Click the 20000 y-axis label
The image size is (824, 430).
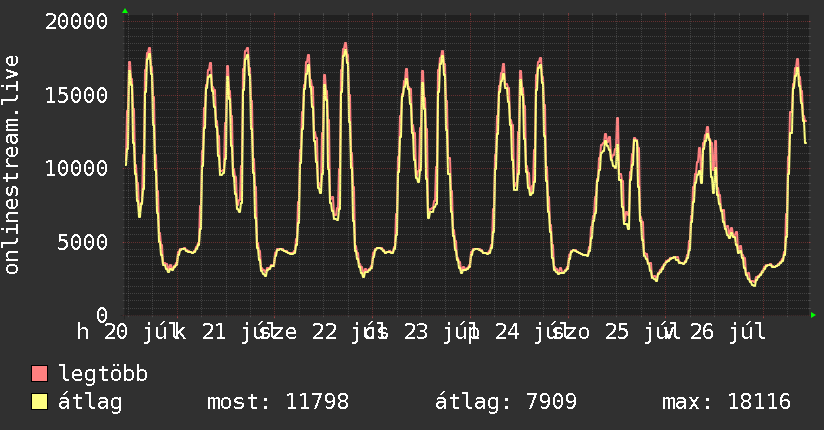click(x=77, y=22)
